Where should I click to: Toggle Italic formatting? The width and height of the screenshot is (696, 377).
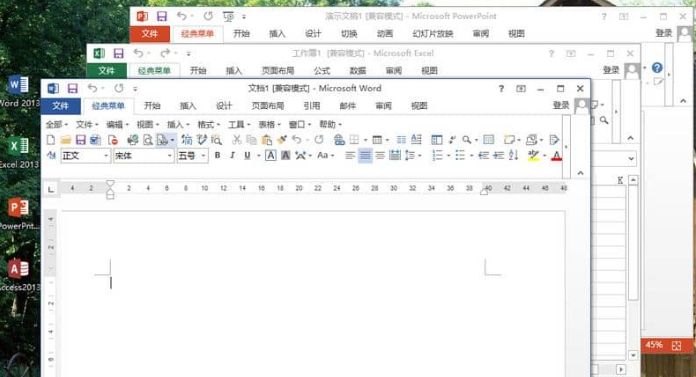[x=232, y=155]
